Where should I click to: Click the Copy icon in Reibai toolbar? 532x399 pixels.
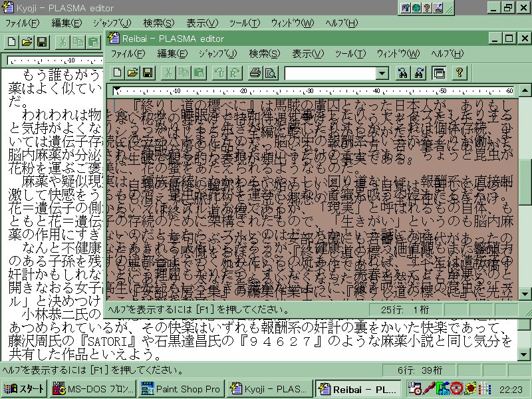(x=184, y=73)
